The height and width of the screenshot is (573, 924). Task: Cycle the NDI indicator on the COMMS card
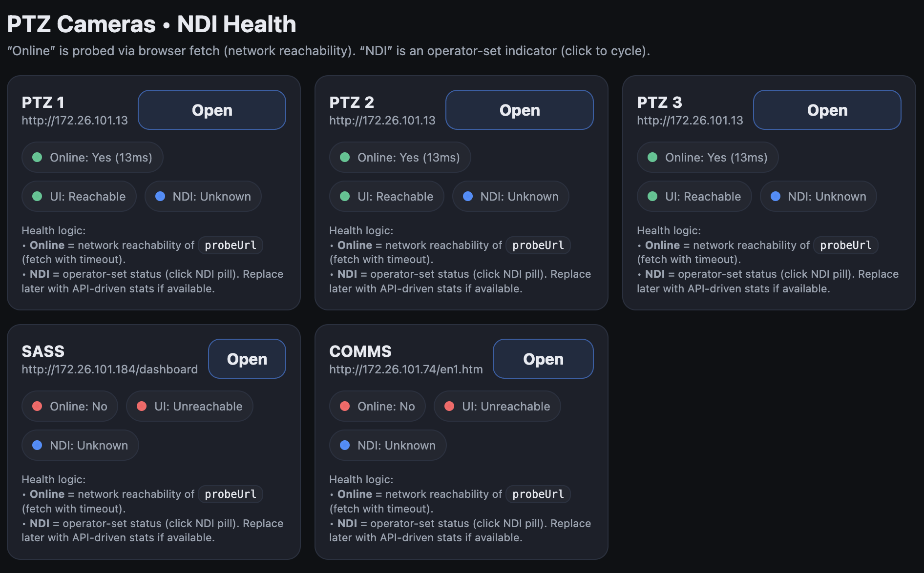387,445
